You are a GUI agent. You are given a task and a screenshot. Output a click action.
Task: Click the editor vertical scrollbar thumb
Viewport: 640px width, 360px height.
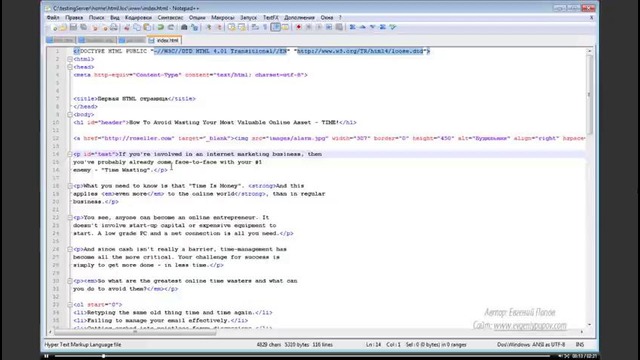(x=589, y=95)
